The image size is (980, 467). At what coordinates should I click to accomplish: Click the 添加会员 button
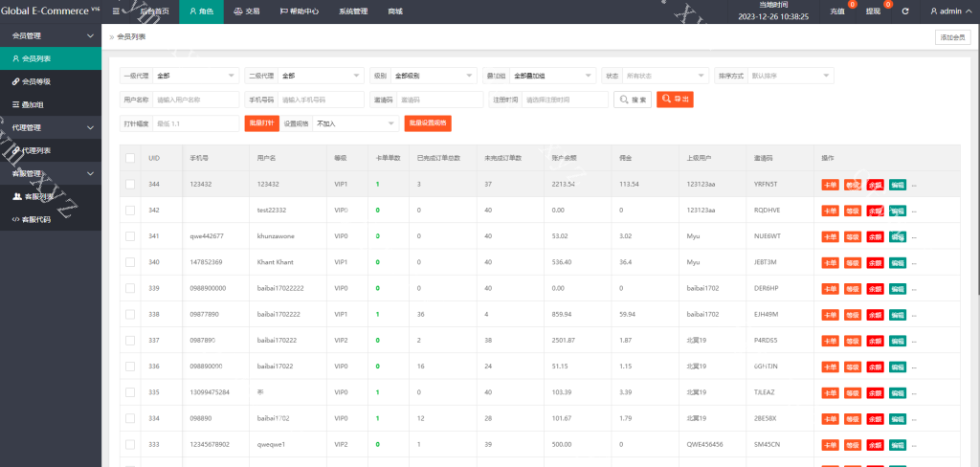point(953,37)
